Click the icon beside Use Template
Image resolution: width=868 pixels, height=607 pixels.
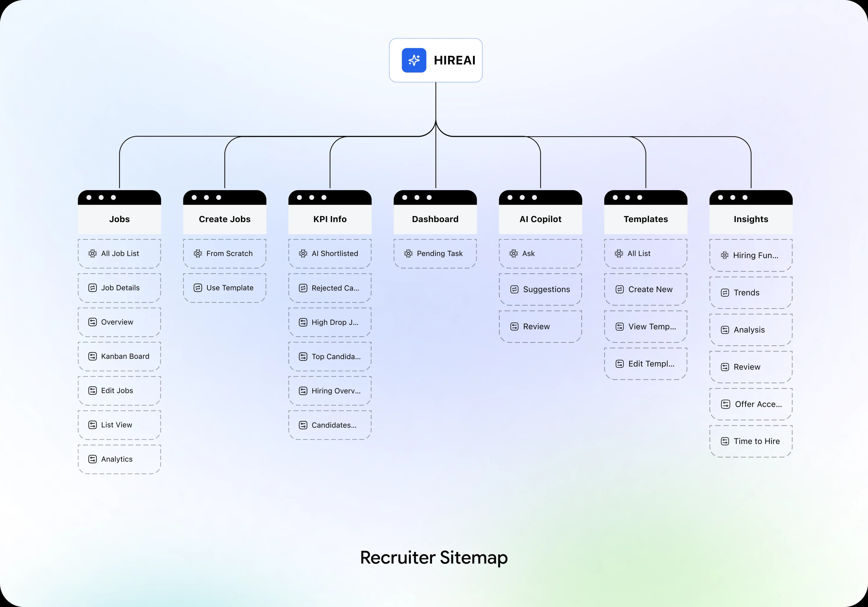198,288
